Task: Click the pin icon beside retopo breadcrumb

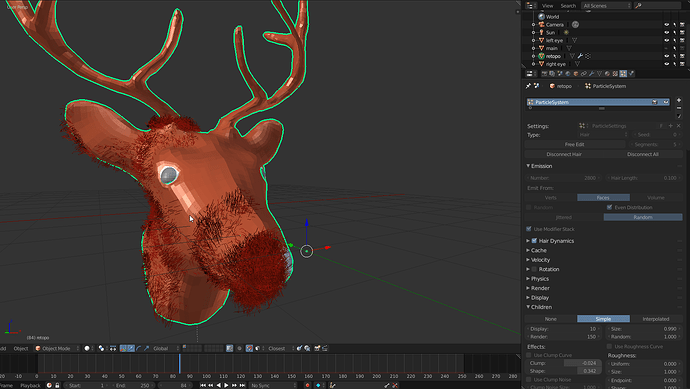Action: point(529,86)
